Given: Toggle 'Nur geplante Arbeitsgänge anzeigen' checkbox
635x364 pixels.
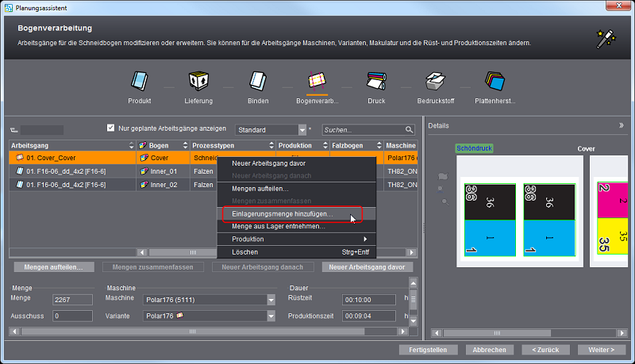Looking at the screenshot, I should point(111,128).
